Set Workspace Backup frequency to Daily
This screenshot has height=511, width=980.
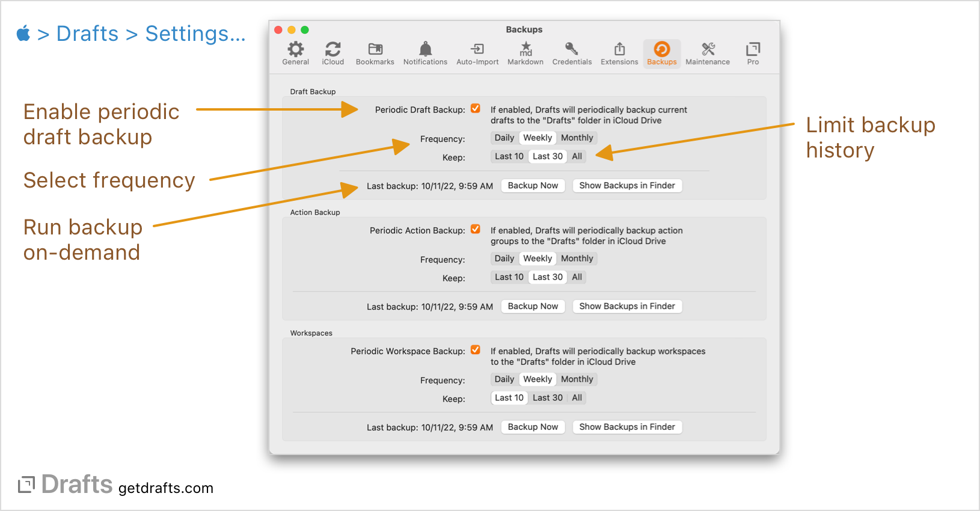(504, 379)
